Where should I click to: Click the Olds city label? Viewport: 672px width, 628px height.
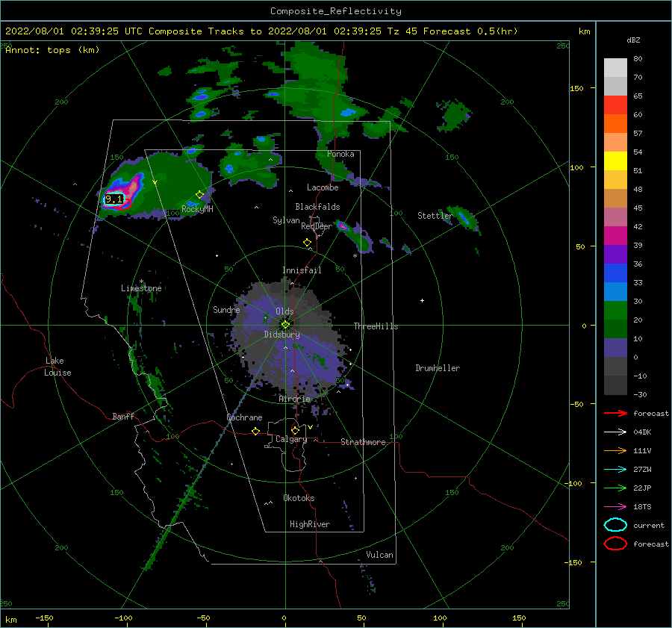pyautogui.click(x=284, y=311)
